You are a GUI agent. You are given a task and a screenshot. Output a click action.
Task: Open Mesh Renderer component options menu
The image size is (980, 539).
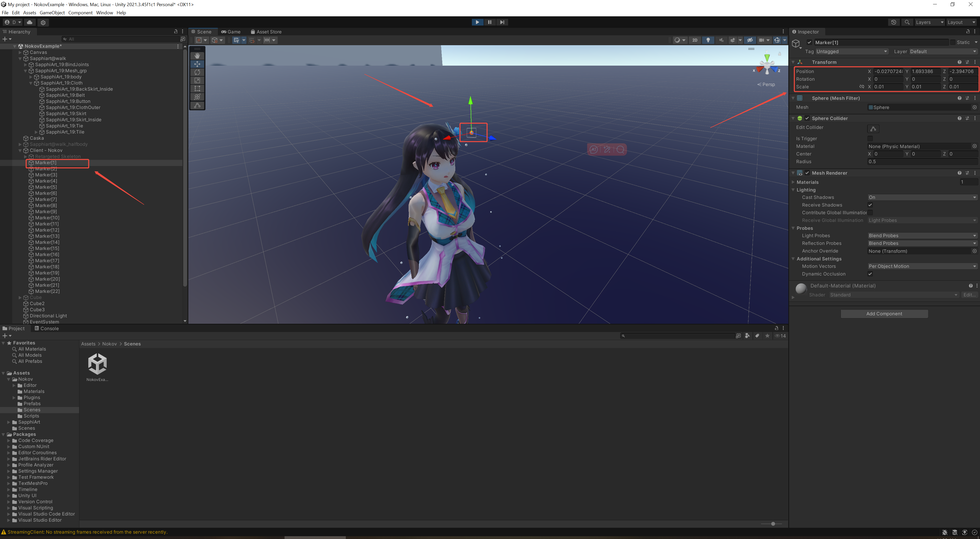975,173
